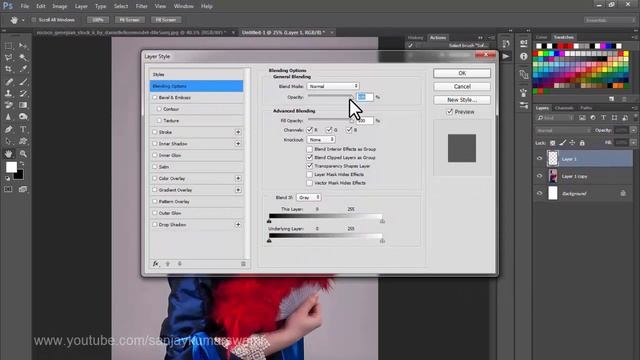Select the Pen tool
The image size is (640, 360).
8,129
